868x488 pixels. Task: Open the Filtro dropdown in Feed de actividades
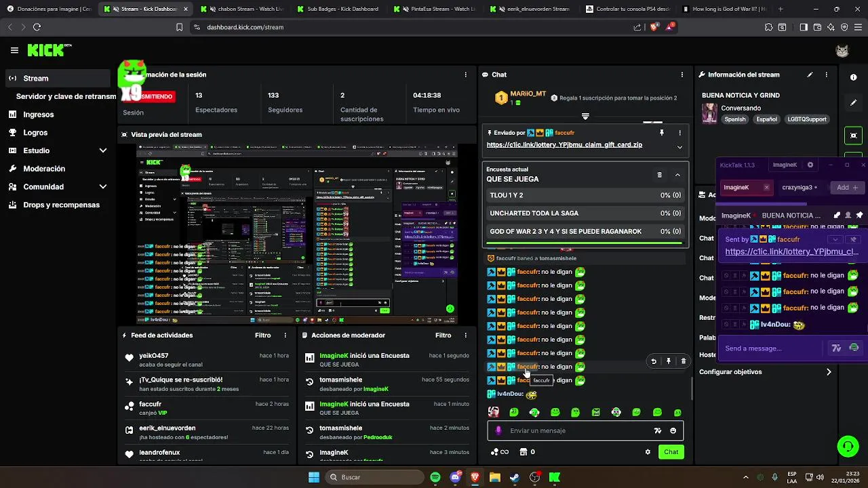pos(263,335)
